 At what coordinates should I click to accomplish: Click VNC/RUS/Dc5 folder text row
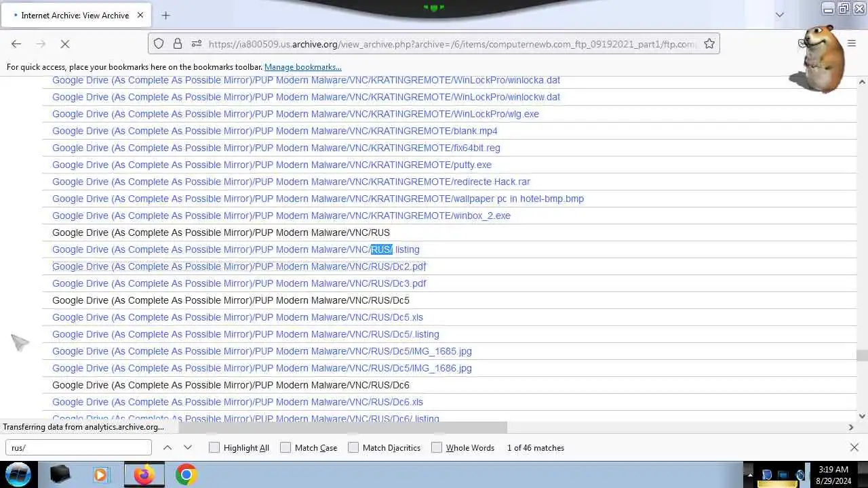point(231,300)
